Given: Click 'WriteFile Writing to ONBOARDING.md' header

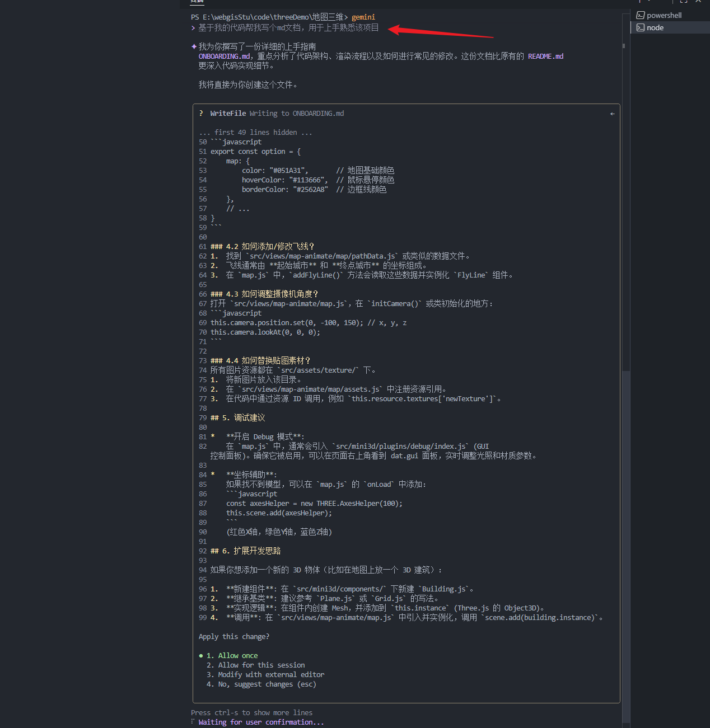Looking at the screenshot, I should coord(277,113).
